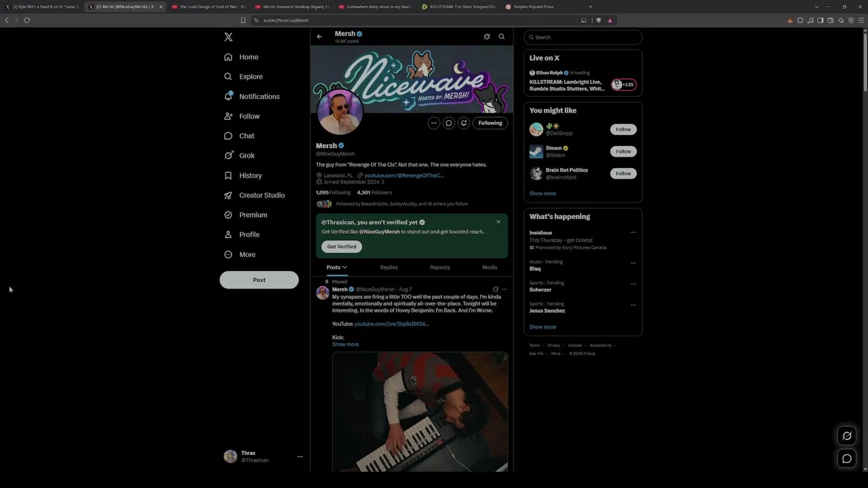Switch to the "Level Design of God of War" browser tab

click(x=208, y=7)
